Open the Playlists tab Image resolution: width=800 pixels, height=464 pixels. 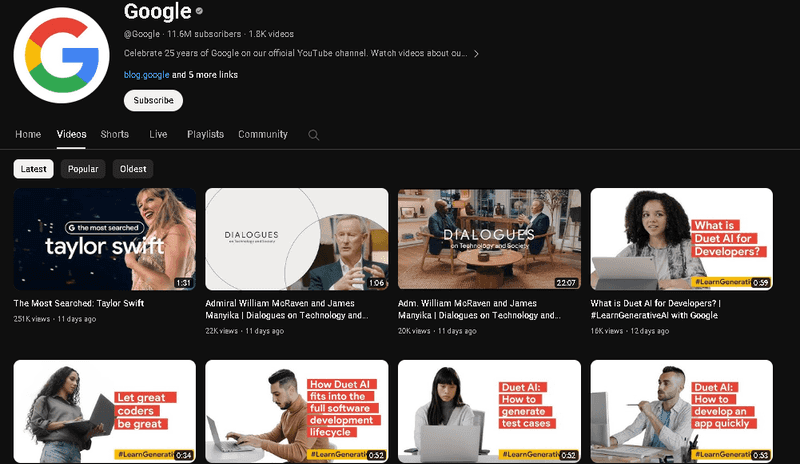205,134
